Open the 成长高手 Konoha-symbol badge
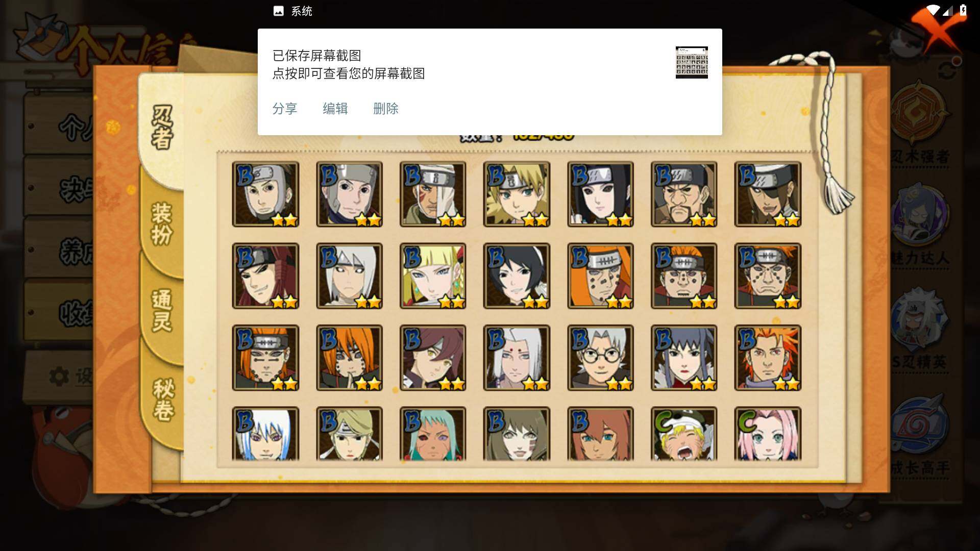This screenshot has height=551, width=980. tap(920, 434)
